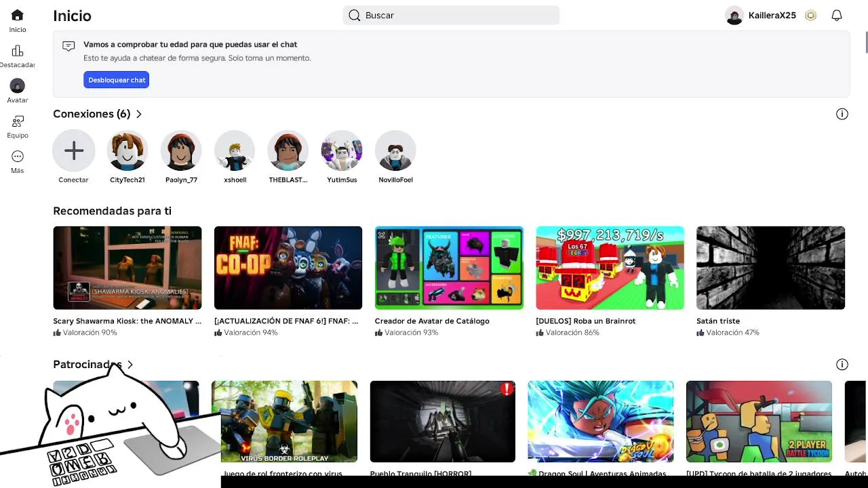Click the CityTech21 name label
The height and width of the screenshot is (488, 868).
coord(127,180)
